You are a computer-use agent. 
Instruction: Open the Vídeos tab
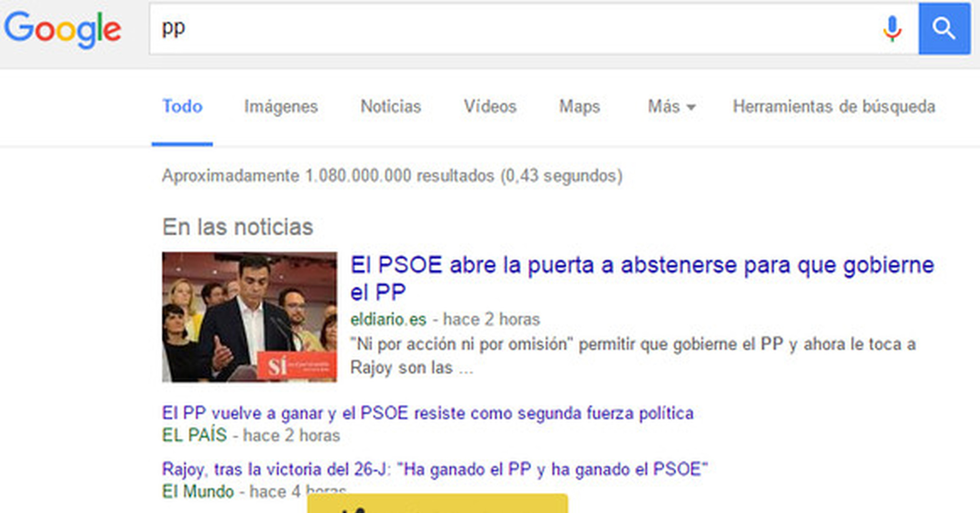pos(490,106)
